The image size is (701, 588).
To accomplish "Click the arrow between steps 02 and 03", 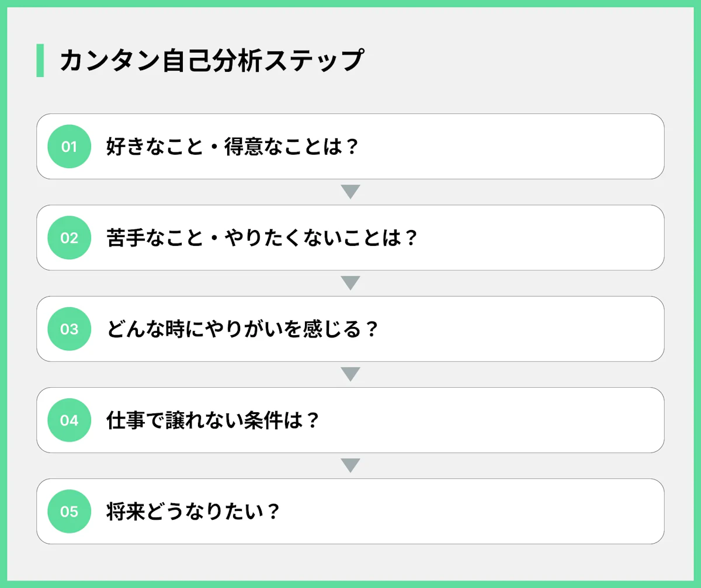I will click(350, 283).
